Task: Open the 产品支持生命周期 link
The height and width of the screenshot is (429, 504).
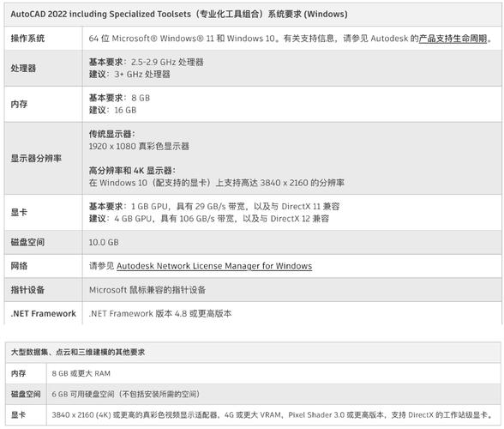Action: [453, 39]
